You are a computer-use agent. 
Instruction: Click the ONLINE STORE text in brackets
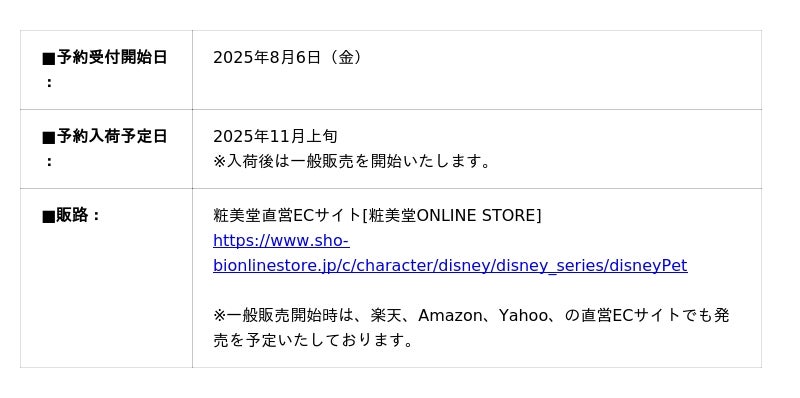(476, 215)
